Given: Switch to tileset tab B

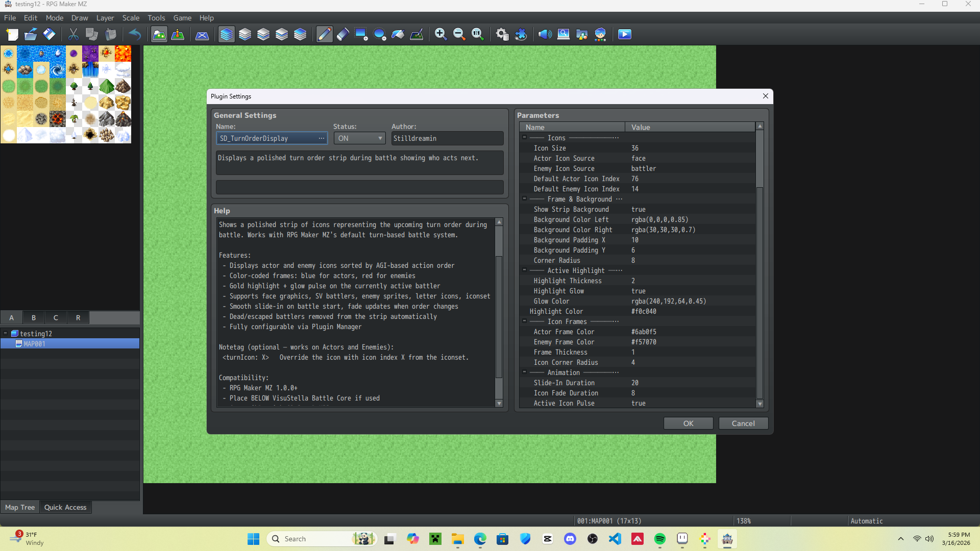Looking at the screenshot, I should (34, 317).
